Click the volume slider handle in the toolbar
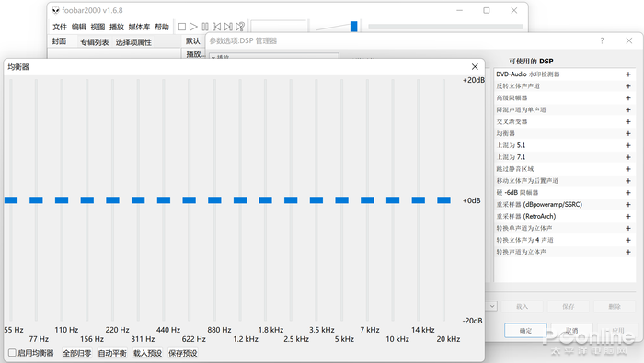The width and height of the screenshot is (644, 363). pyautogui.click(x=353, y=27)
